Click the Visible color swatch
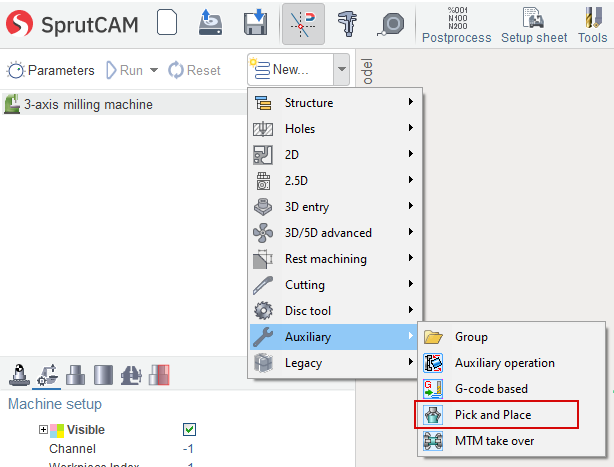Image resolution: width=614 pixels, height=467 pixels. click(57, 431)
